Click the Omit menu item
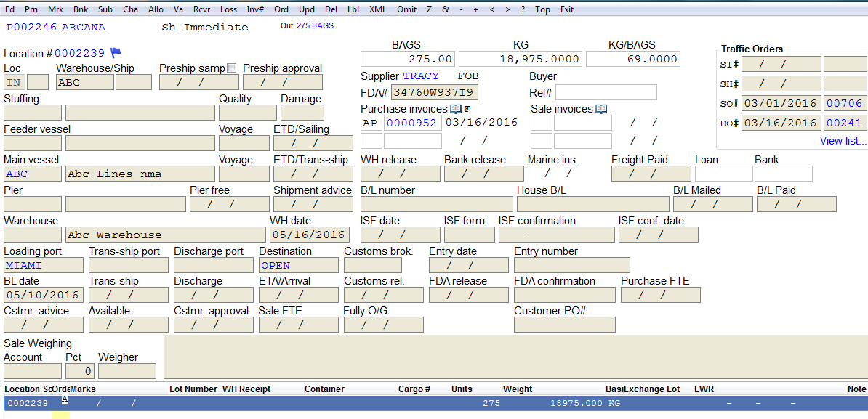Viewport: 868px width, 419px height. pyautogui.click(x=407, y=9)
